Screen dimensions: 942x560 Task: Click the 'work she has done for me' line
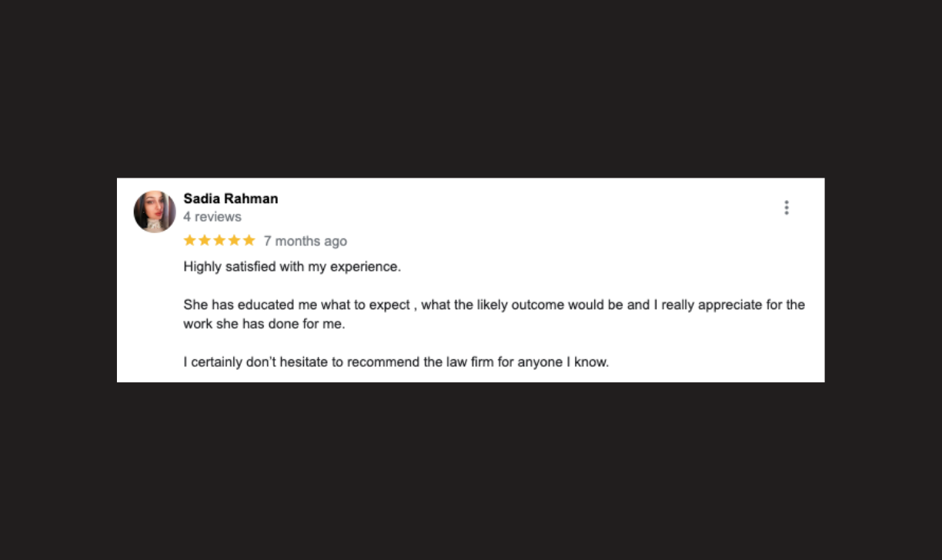264,325
